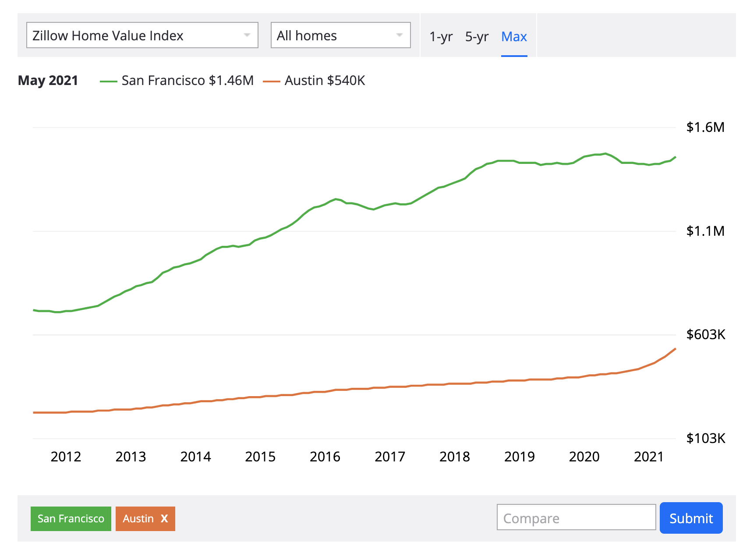Image resolution: width=750 pixels, height=560 pixels.
Task: Click the Austin legend orange line
Action: [271, 82]
